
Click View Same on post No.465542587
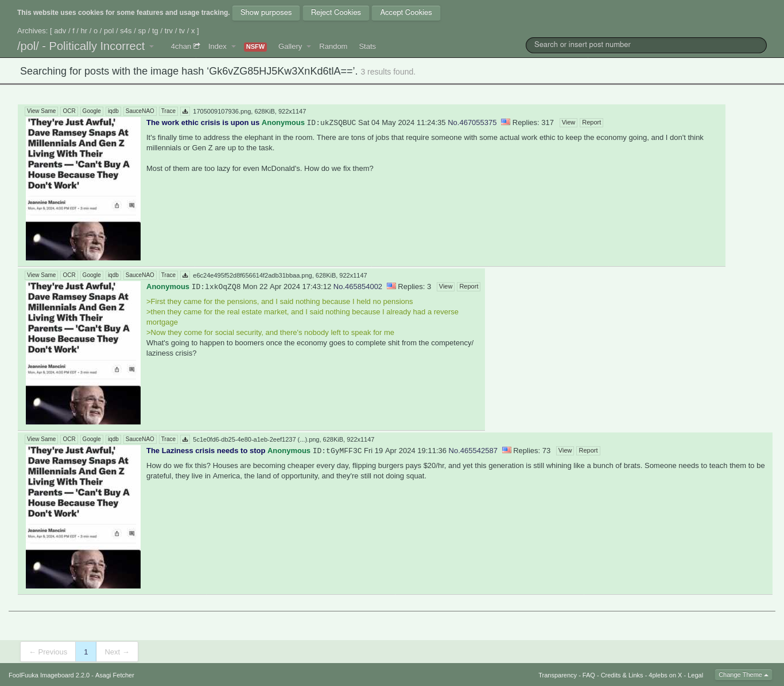(41, 439)
